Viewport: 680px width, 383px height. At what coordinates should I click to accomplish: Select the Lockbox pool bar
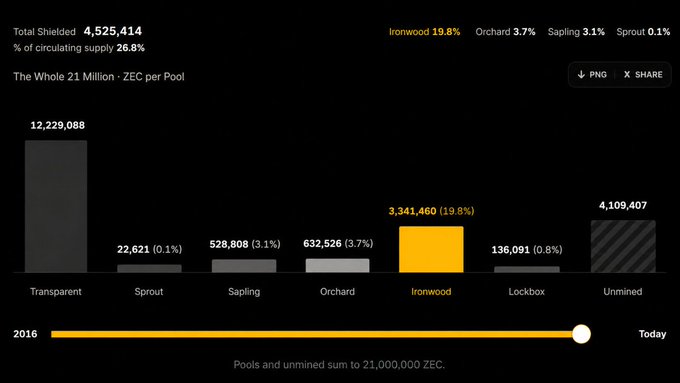click(526, 269)
